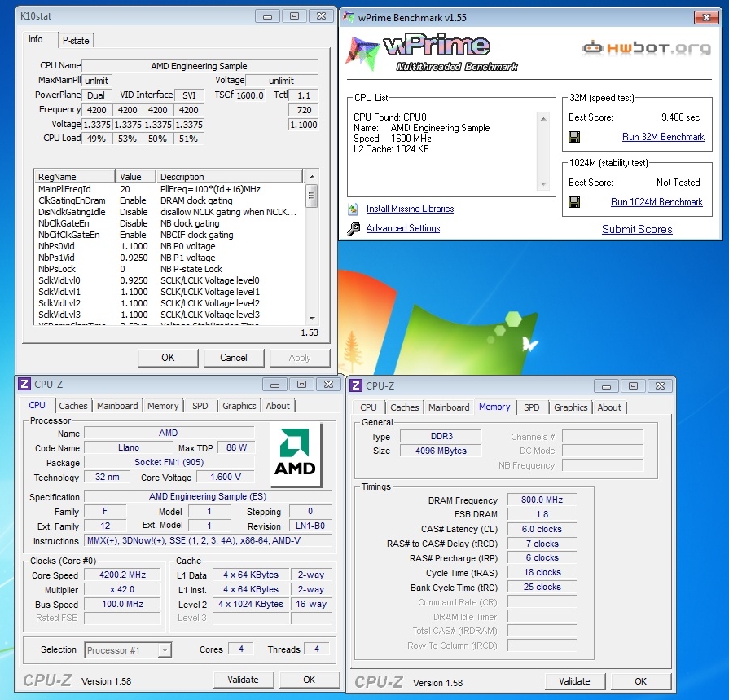Open the Advanced Settings link
This screenshot has width=729, height=700.
[403, 228]
